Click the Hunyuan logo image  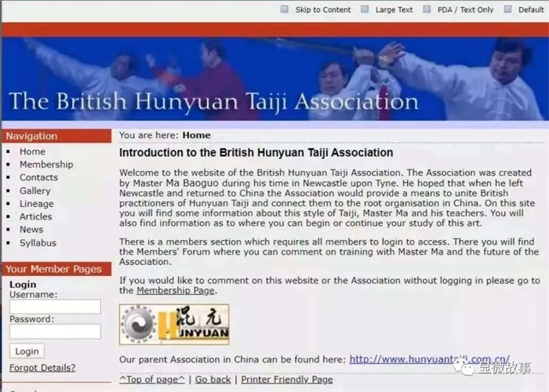[174, 325]
